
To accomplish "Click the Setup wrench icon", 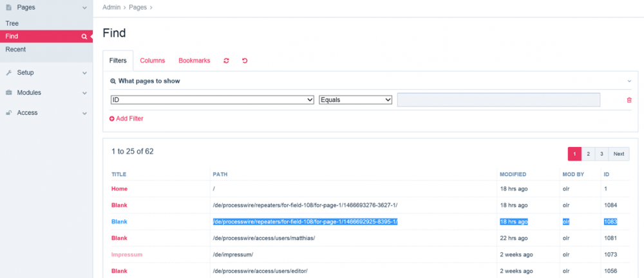I will click(x=9, y=73).
